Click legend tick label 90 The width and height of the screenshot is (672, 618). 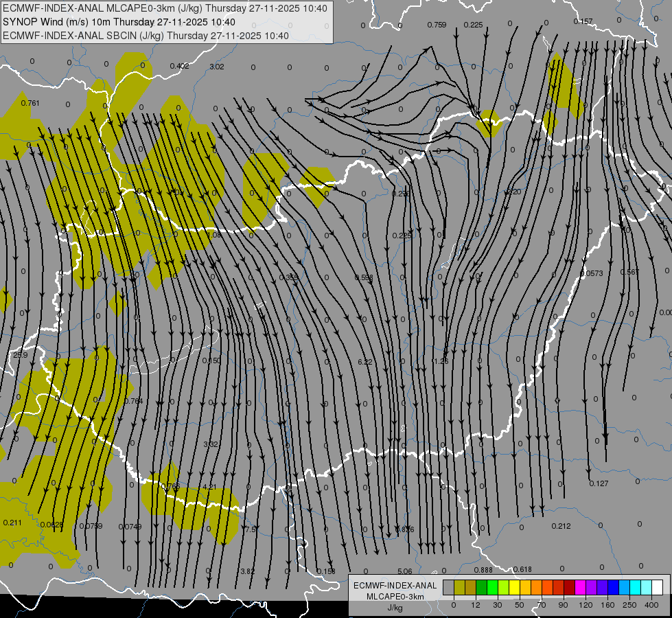(563, 605)
